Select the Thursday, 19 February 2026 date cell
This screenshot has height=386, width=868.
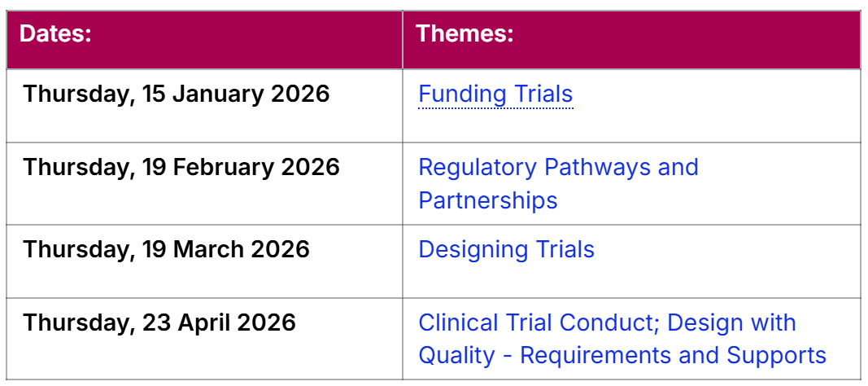[x=181, y=167]
